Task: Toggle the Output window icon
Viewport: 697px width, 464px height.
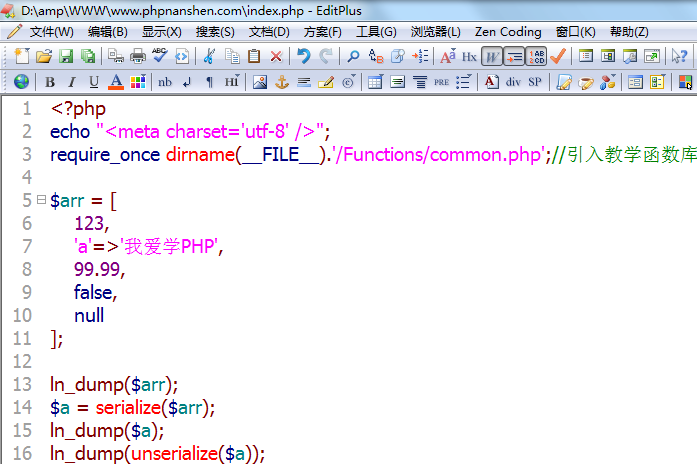Action: pyautogui.click(x=630, y=56)
